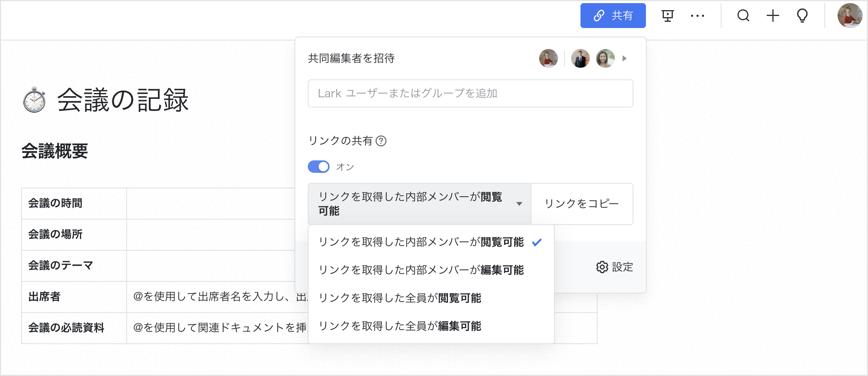
Task: Click the first collaborator avatar in invite panel
Action: [548, 58]
